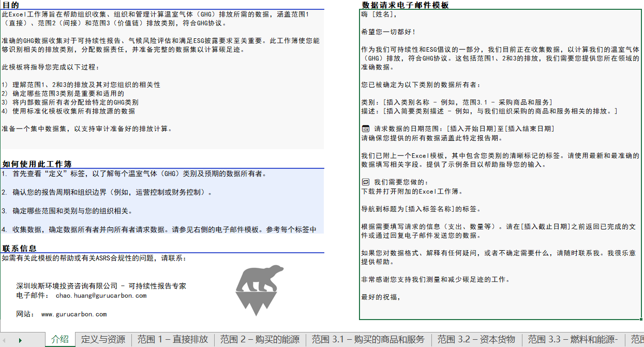Open the 范围 2 – 购买的能源 tab
644x347 pixels.
click(260, 339)
